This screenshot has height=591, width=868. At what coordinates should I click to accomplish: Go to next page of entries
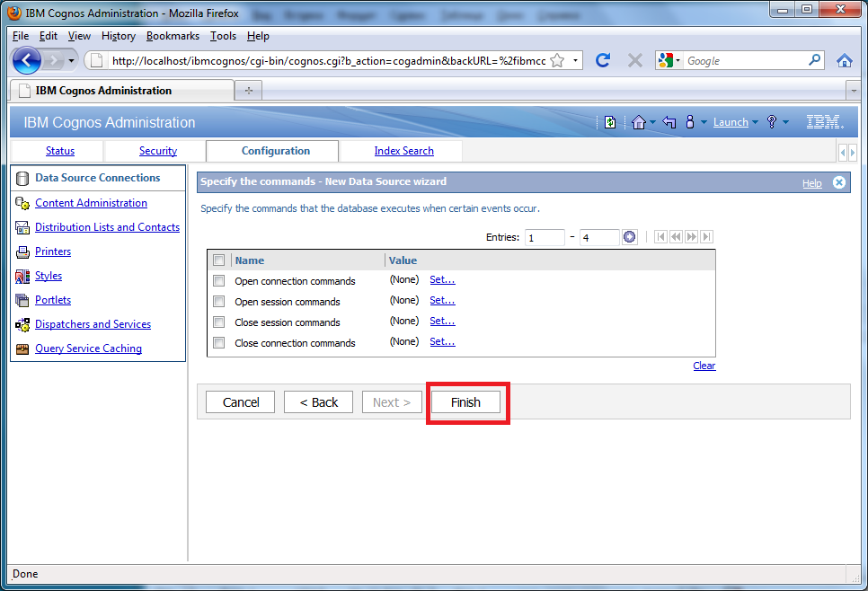click(x=691, y=237)
